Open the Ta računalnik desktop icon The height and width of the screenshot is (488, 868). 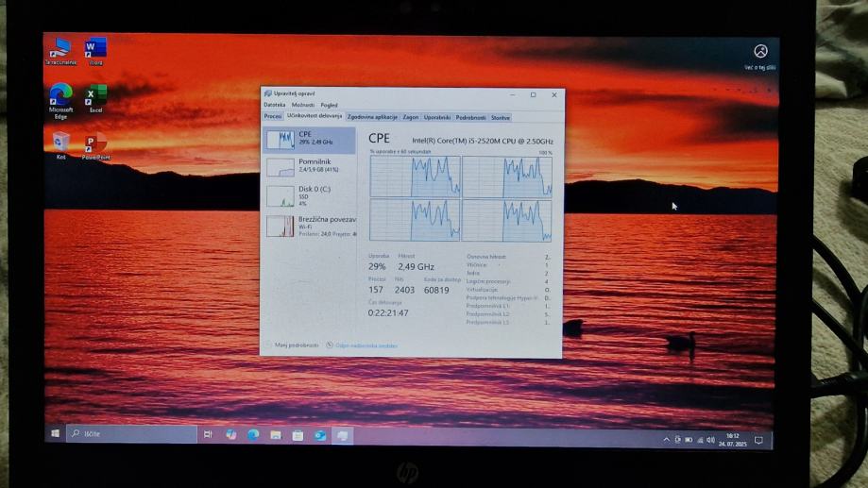point(61,49)
